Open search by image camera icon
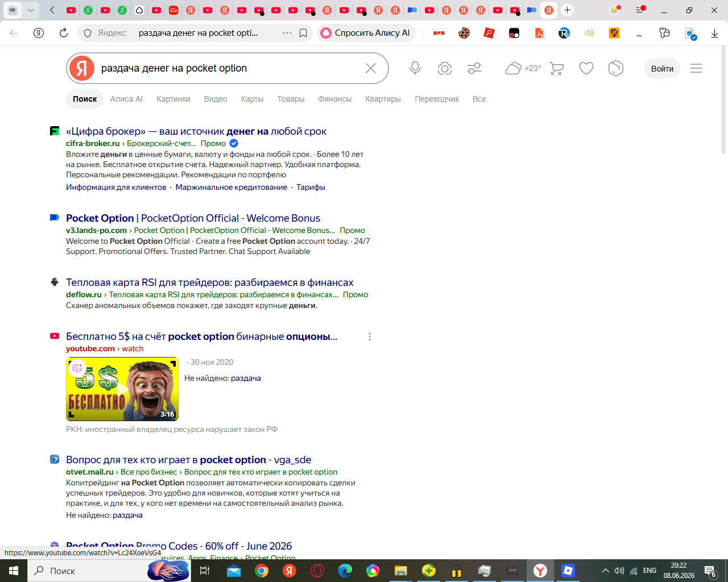Image resolution: width=728 pixels, height=582 pixels. click(x=445, y=68)
